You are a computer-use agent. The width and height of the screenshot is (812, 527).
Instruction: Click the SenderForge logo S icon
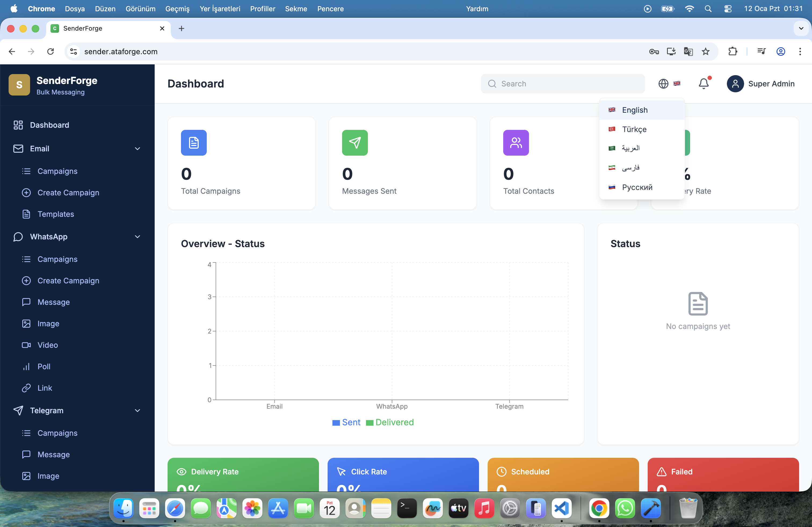(19, 85)
